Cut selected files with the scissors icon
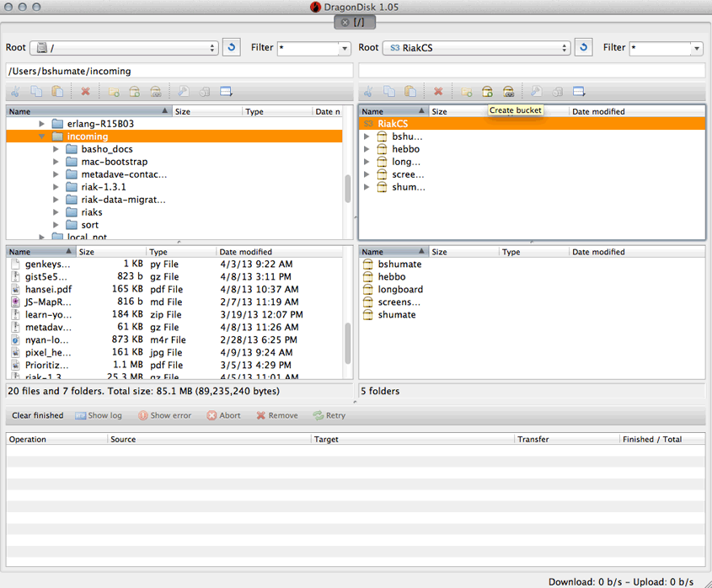Screen dimensions: 712x588 (x=14, y=91)
